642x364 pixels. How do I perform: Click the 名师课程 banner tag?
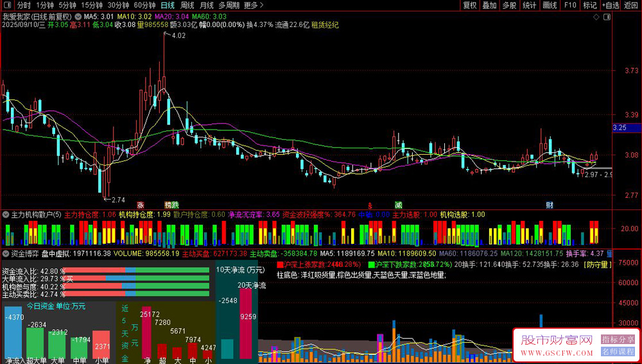(618, 352)
